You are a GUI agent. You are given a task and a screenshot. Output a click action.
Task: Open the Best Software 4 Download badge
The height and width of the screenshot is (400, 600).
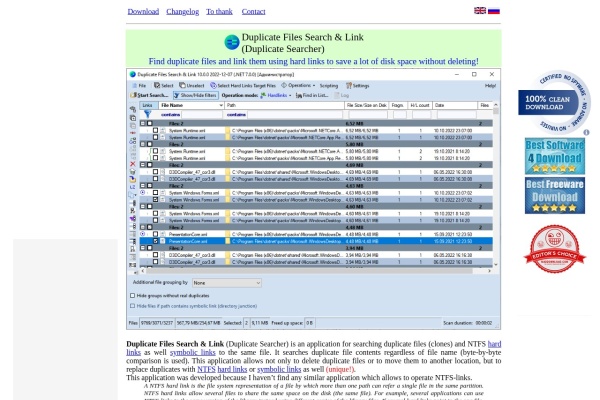(554, 156)
